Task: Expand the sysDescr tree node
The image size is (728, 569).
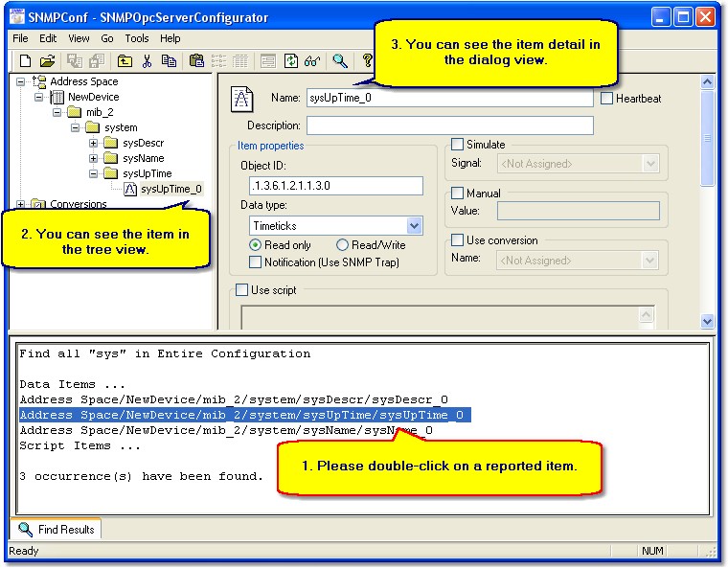Action: point(93,144)
